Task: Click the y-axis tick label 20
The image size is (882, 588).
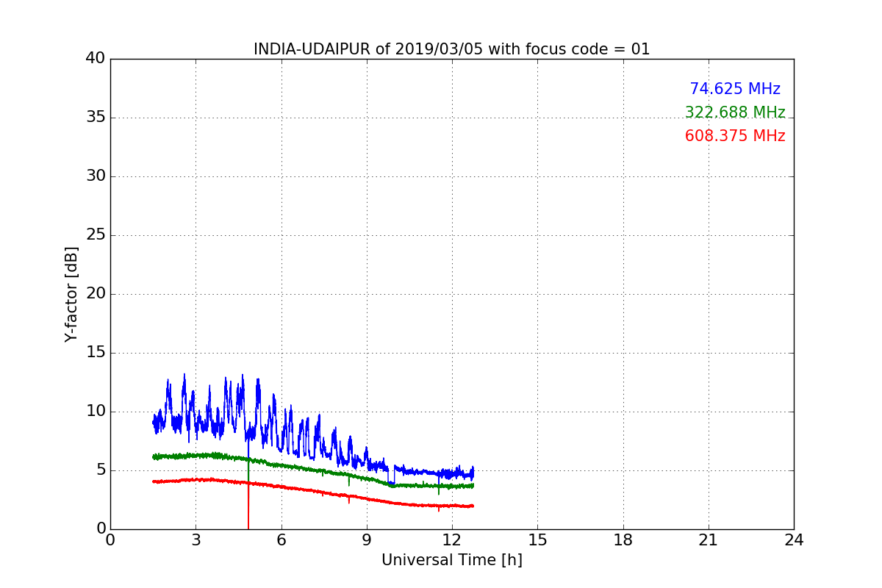Action: point(96,294)
